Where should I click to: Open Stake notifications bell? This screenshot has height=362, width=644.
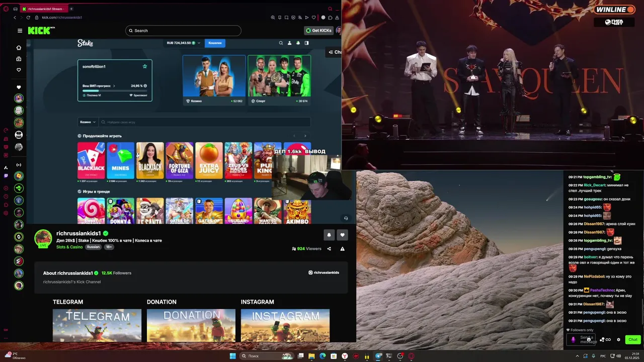point(298,43)
